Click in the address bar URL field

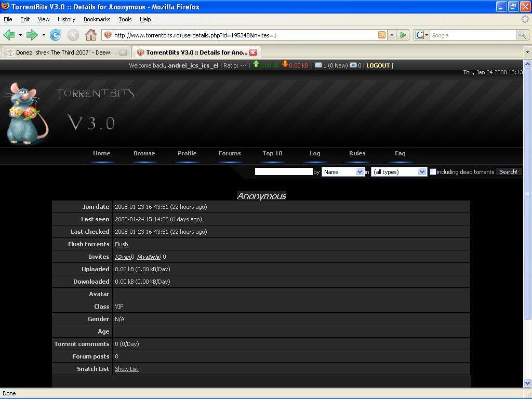click(244, 35)
